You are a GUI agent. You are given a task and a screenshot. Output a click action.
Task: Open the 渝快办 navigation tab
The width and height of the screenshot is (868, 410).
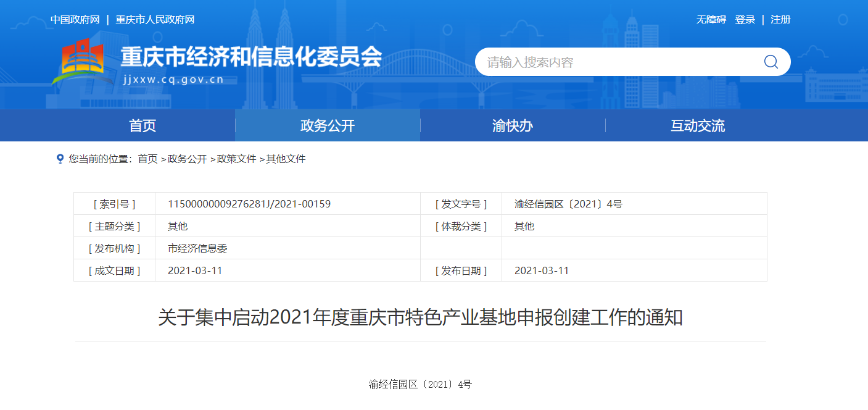(x=513, y=126)
